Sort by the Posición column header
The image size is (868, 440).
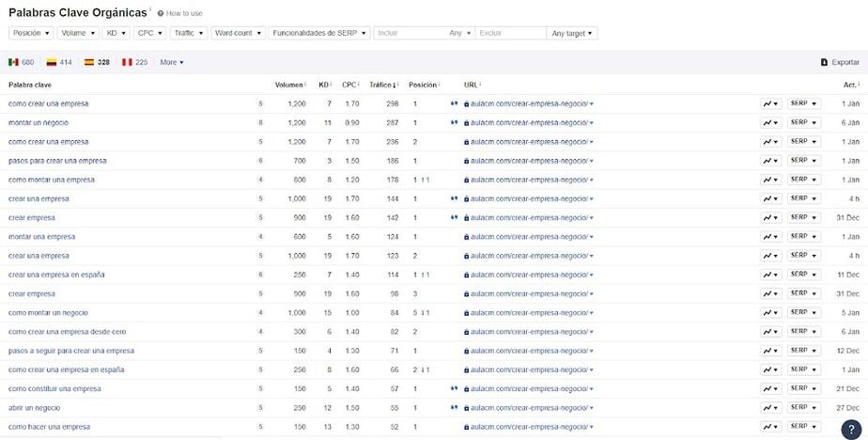pos(424,85)
